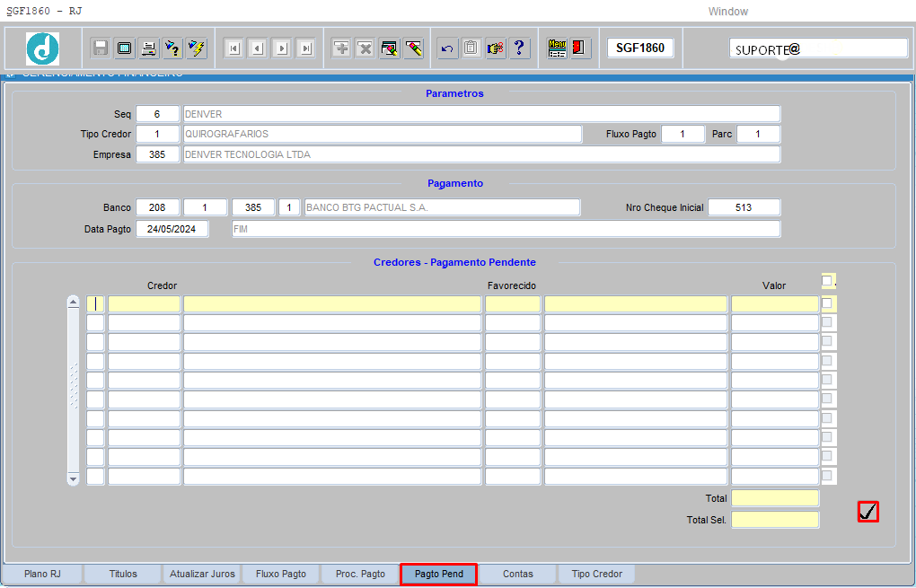916x588 pixels.
Task: Click the insert record plus icon
Action: point(341,48)
